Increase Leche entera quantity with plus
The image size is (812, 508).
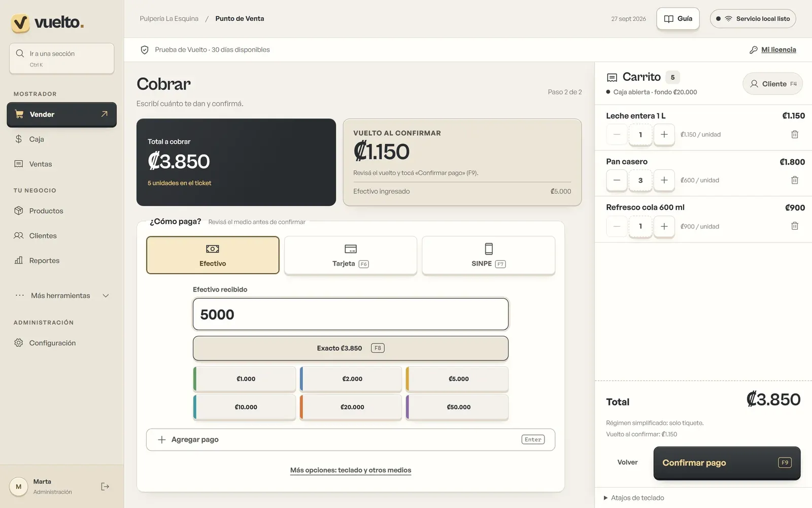tap(664, 135)
